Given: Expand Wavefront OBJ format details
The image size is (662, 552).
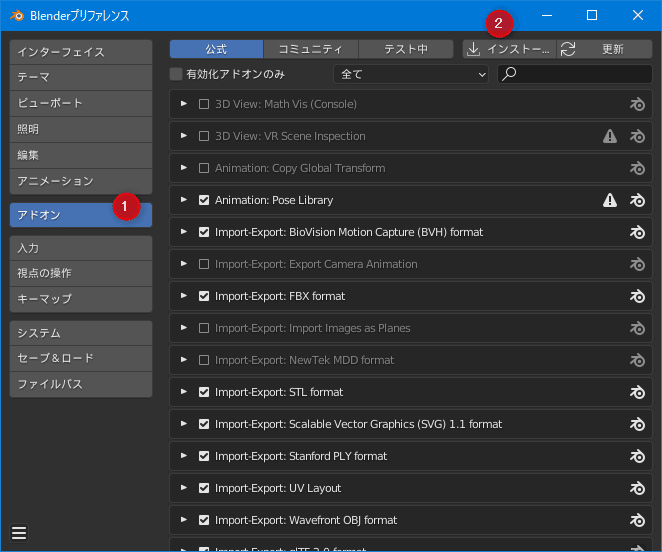Looking at the screenshot, I should coord(184,520).
